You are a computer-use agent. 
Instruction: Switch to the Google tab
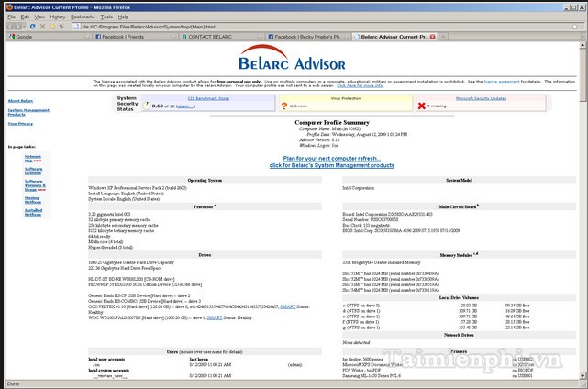point(49,37)
